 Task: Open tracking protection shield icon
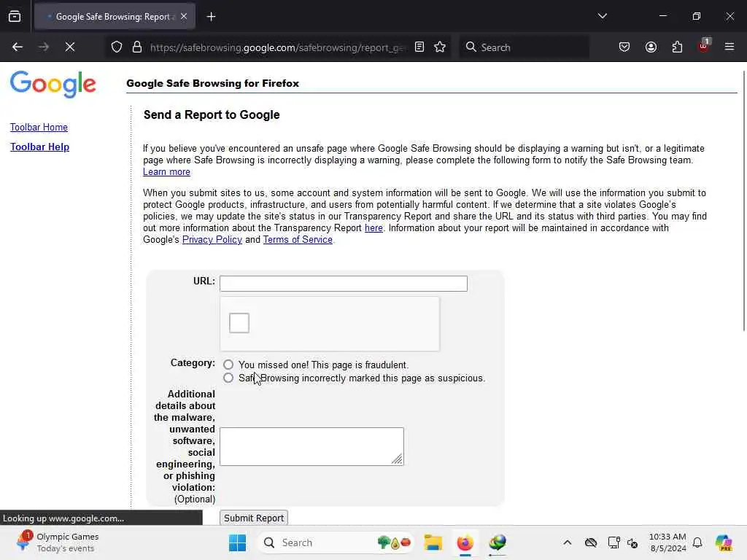coord(117,47)
